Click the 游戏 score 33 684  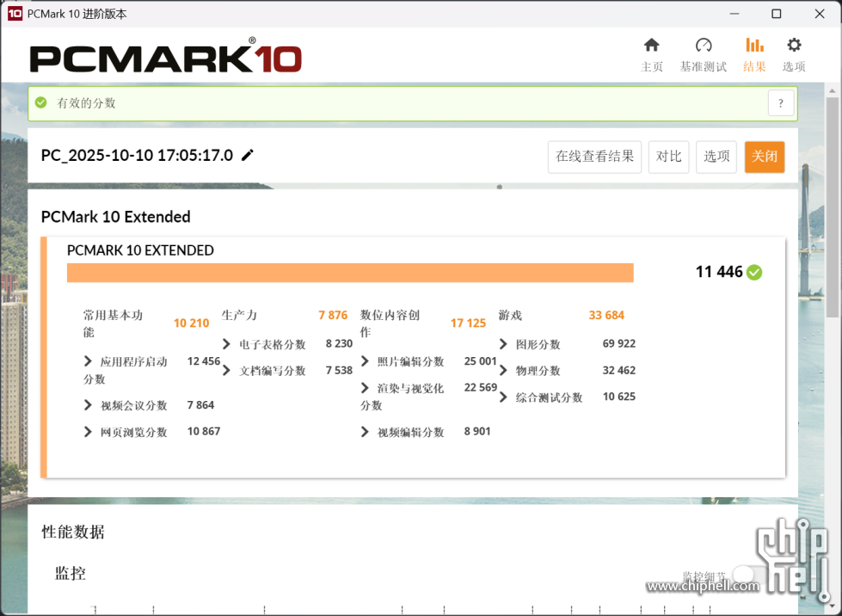click(607, 315)
